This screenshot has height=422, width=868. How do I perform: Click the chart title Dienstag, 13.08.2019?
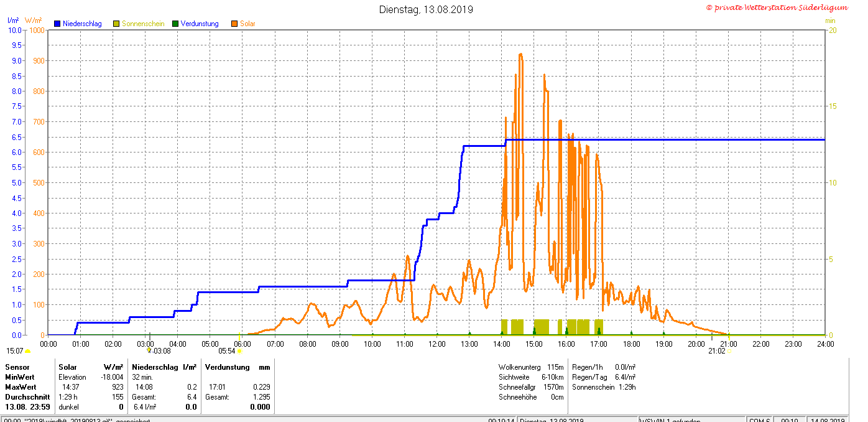(x=426, y=9)
